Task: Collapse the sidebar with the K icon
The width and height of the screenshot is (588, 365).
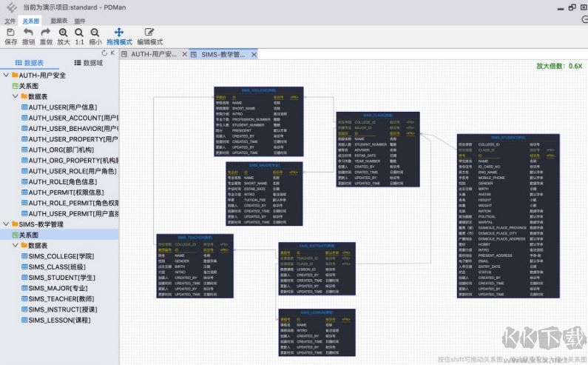Action: (x=113, y=53)
